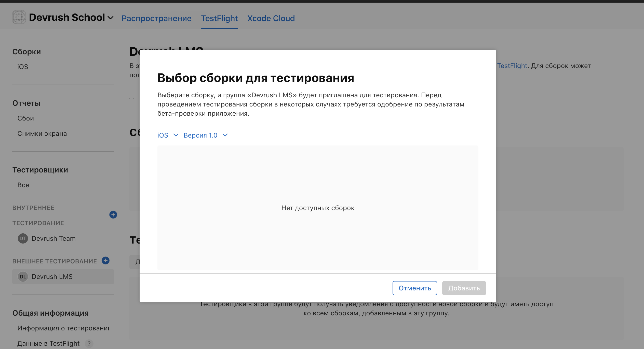Select the TestFlight tab
644x349 pixels.
point(219,18)
